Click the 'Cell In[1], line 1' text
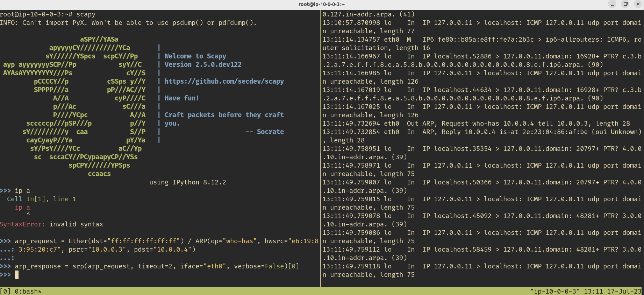Image resolution: width=644 pixels, height=295 pixels. pos(42,199)
